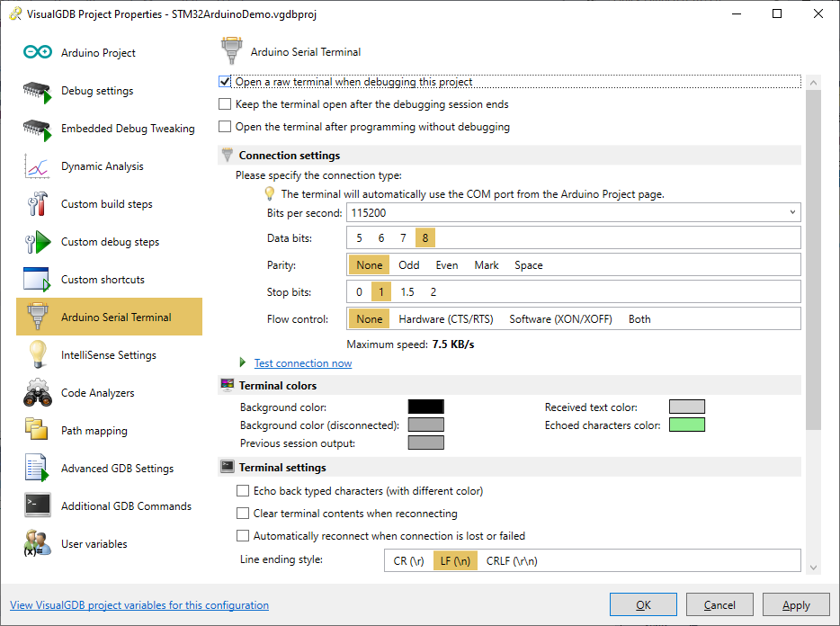This screenshot has height=626, width=840.
Task: Click the Terminal colors section icon
Action: pos(228,385)
